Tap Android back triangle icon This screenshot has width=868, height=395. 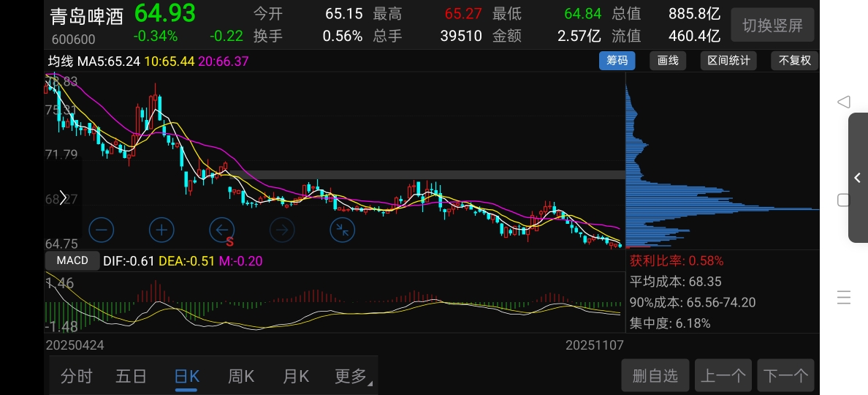click(844, 102)
